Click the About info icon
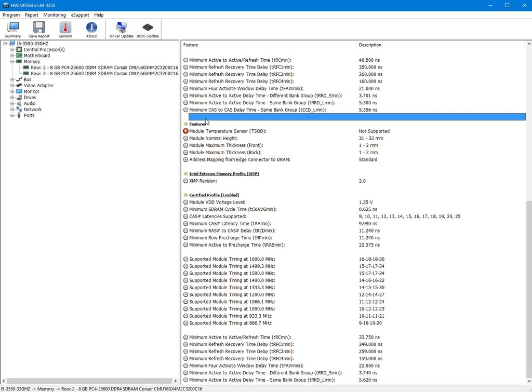 tap(91, 27)
